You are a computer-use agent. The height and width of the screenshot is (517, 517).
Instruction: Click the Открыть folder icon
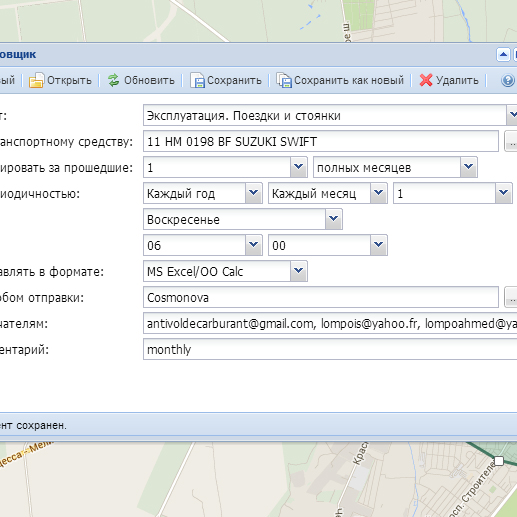coord(36,80)
